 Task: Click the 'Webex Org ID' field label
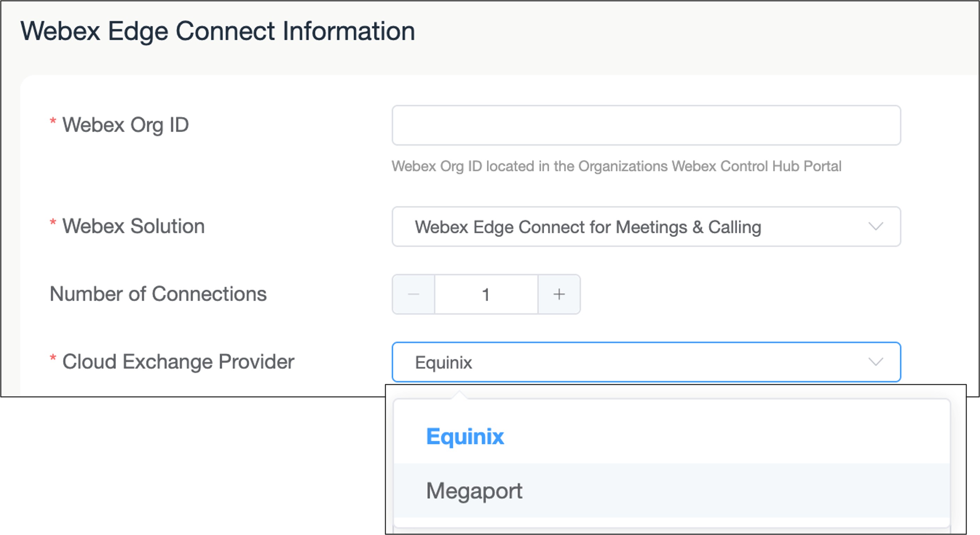click(x=125, y=125)
